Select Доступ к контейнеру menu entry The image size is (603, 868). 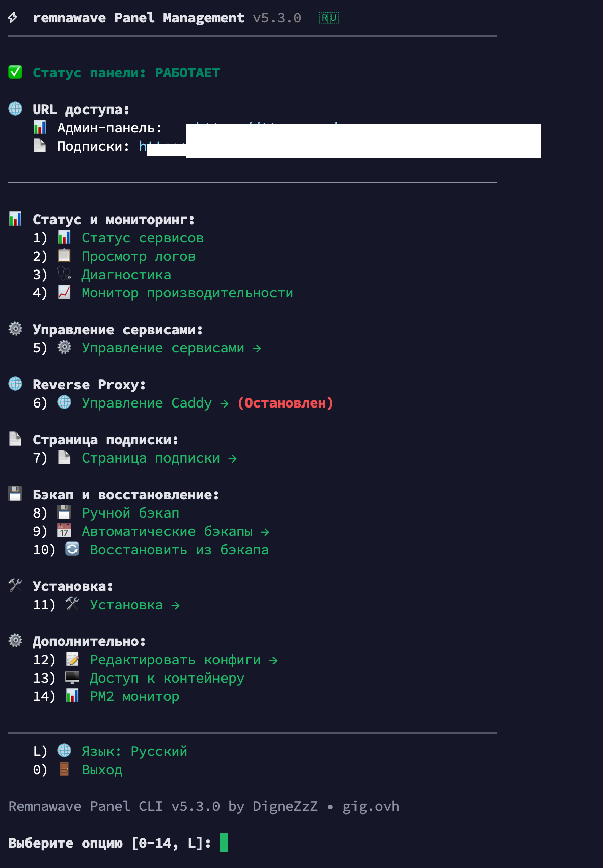(167, 678)
